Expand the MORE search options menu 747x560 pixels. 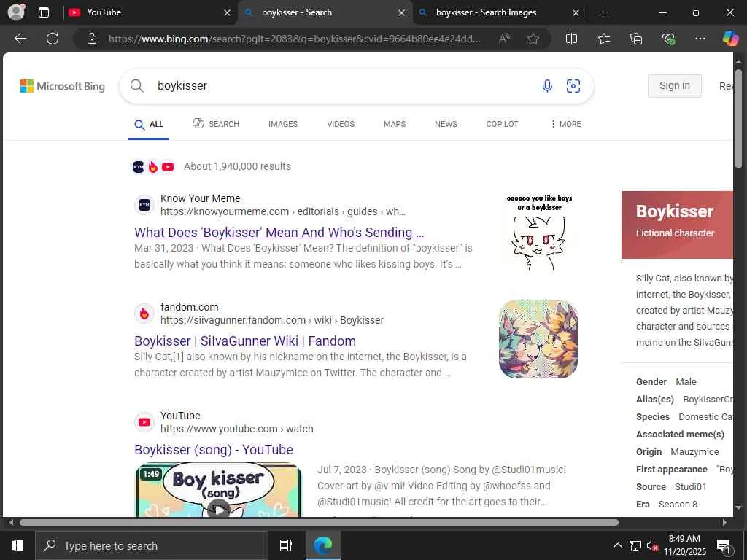pos(566,124)
